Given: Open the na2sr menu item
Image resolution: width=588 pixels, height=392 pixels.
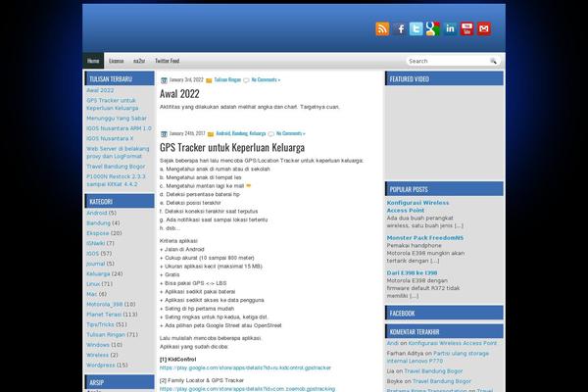Looking at the screenshot, I should [x=139, y=61].
